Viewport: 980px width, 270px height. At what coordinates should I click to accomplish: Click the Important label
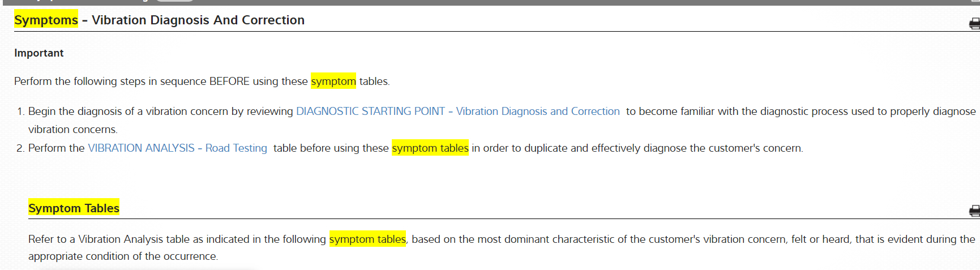(x=38, y=53)
